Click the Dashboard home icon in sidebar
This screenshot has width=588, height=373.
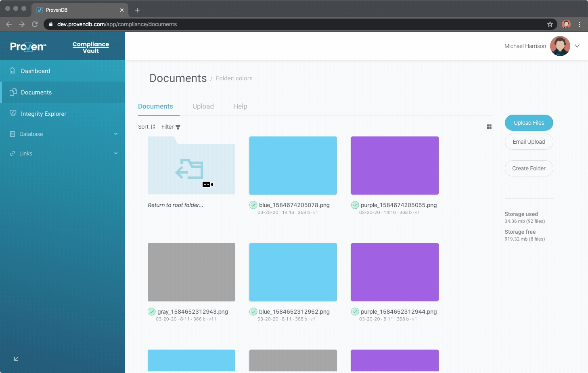pos(13,71)
